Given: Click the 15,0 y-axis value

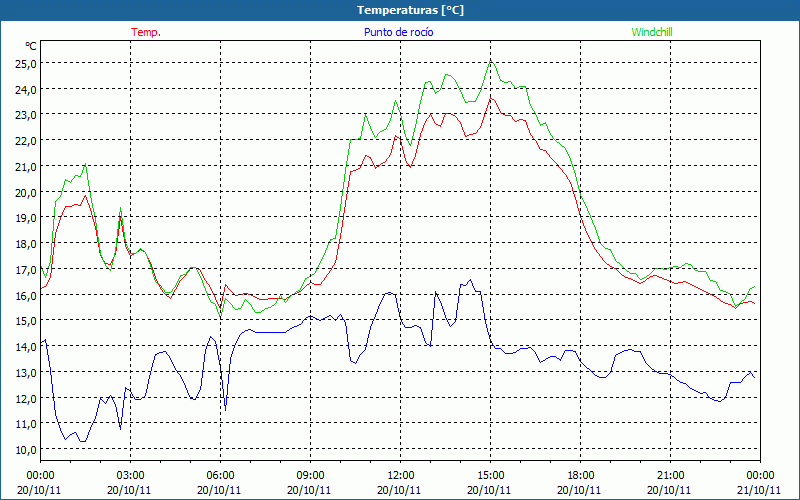Looking at the screenshot, I should 26,321.
